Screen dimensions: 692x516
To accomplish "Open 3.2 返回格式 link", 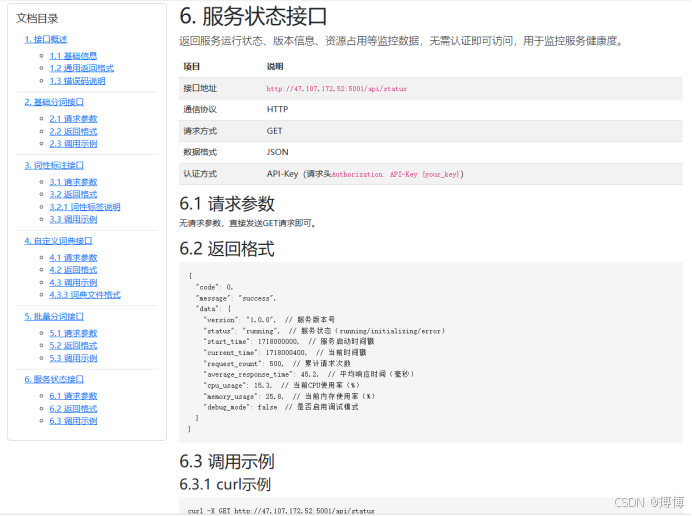I will pos(73,194).
